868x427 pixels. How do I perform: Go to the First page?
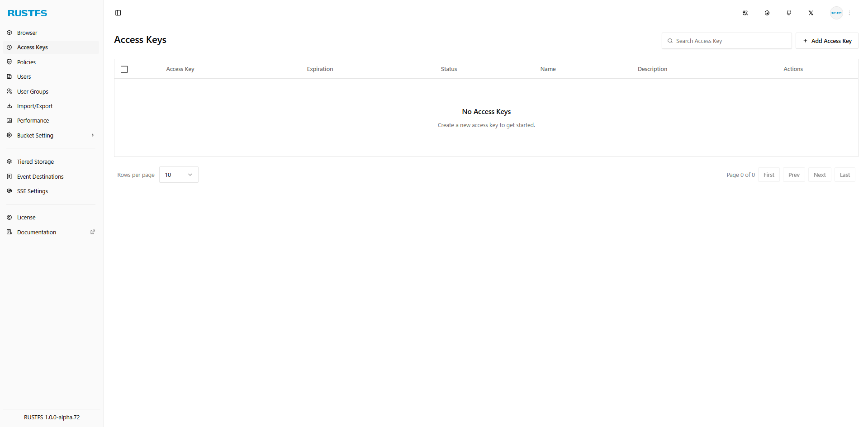pyautogui.click(x=769, y=175)
